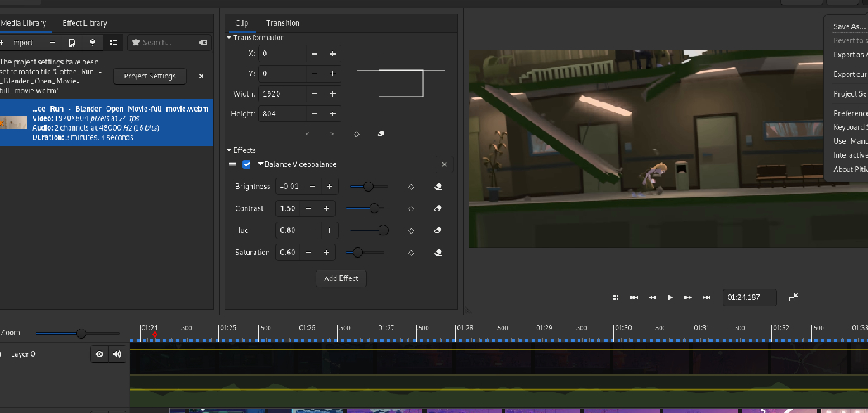Screen dimensions: 868x413
Task: Decrease the Height value
Action: [x=315, y=114]
